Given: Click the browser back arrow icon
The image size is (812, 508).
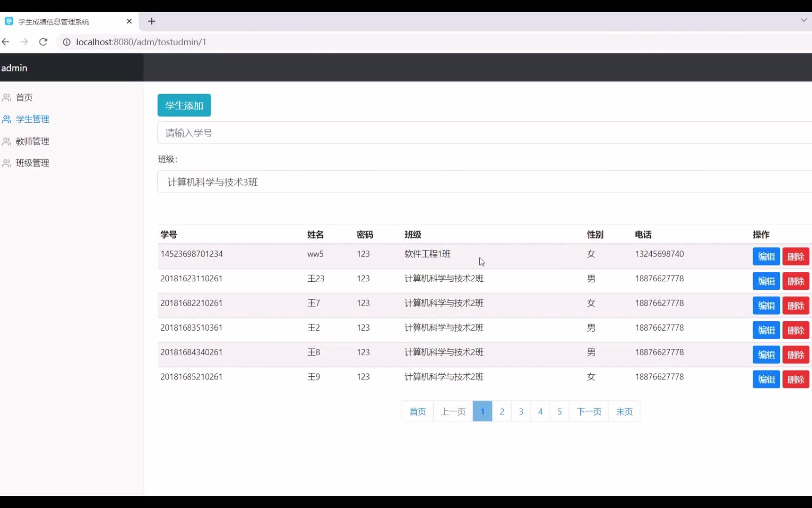Looking at the screenshot, I should 6,42.
